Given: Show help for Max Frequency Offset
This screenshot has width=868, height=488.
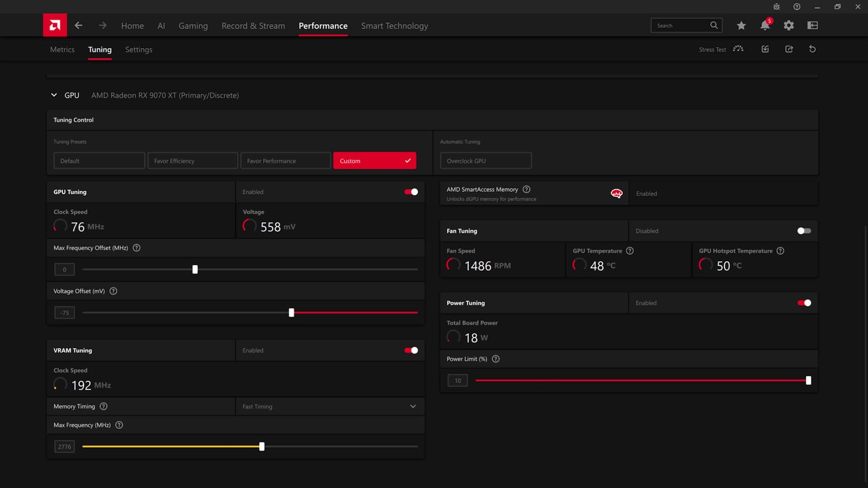Looking at the screenshot, I should tap(137, 248).
